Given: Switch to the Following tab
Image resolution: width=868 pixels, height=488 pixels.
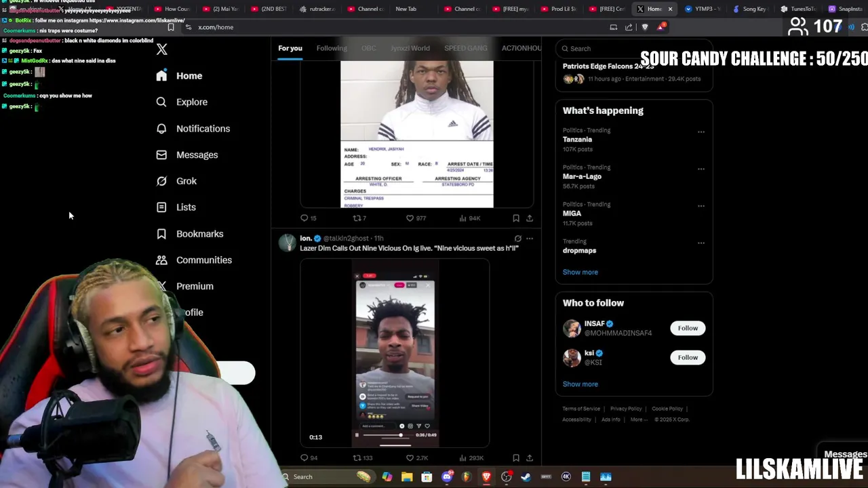Looking at the screenshot, I should point(332,48).
